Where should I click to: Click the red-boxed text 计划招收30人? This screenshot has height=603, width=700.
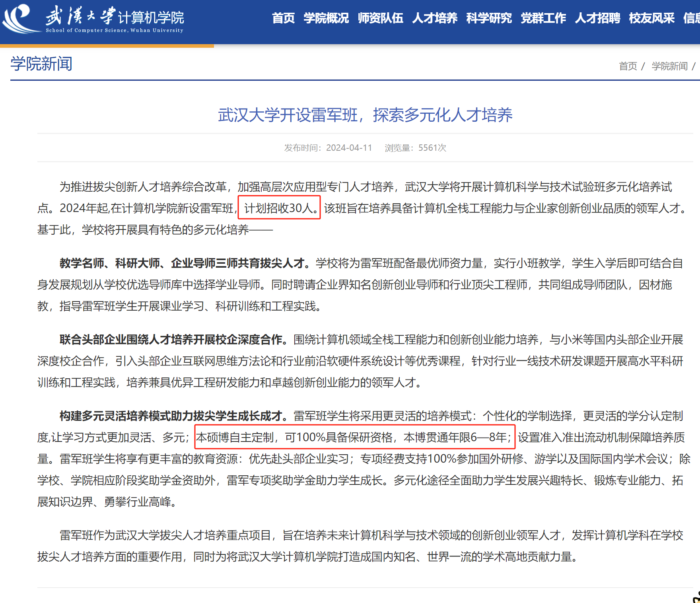point(279,208)
